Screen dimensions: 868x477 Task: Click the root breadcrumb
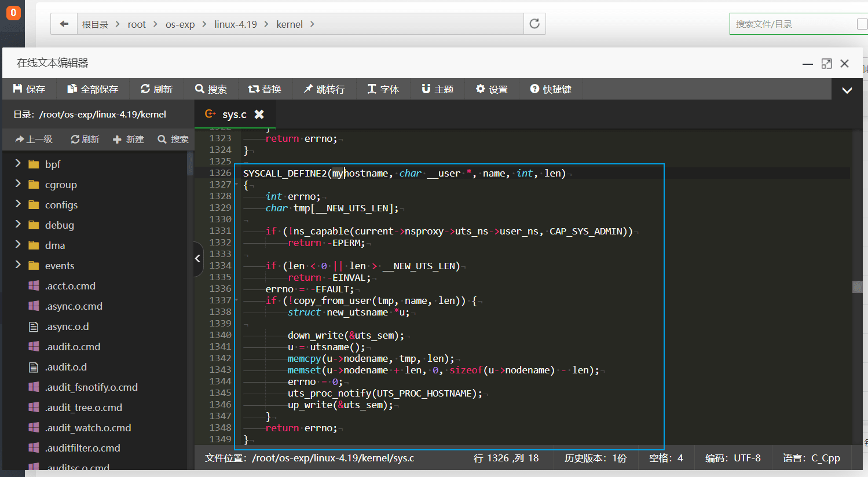[137, 24]
